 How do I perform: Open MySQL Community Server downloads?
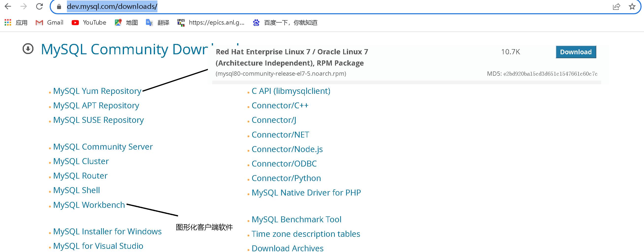[x=103, y=147]
